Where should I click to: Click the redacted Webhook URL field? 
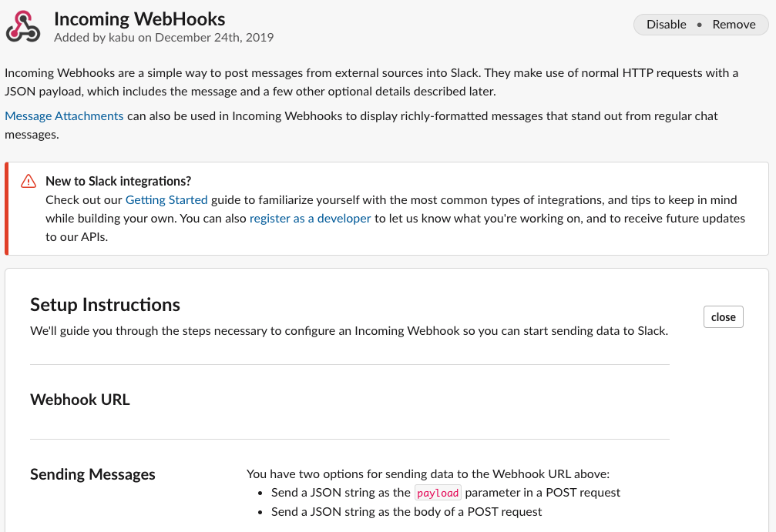pos(472,403)
